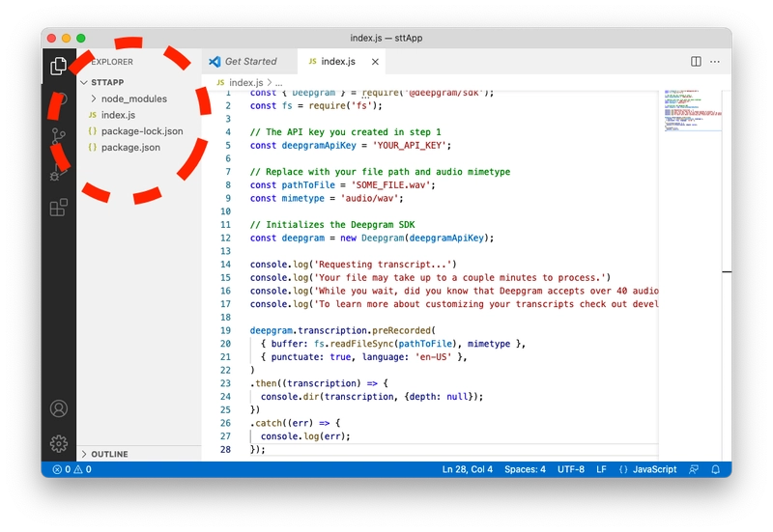Select the UTF-8 encoding indicator
This screenshot has height=532, width=773.
click(571, 469)
